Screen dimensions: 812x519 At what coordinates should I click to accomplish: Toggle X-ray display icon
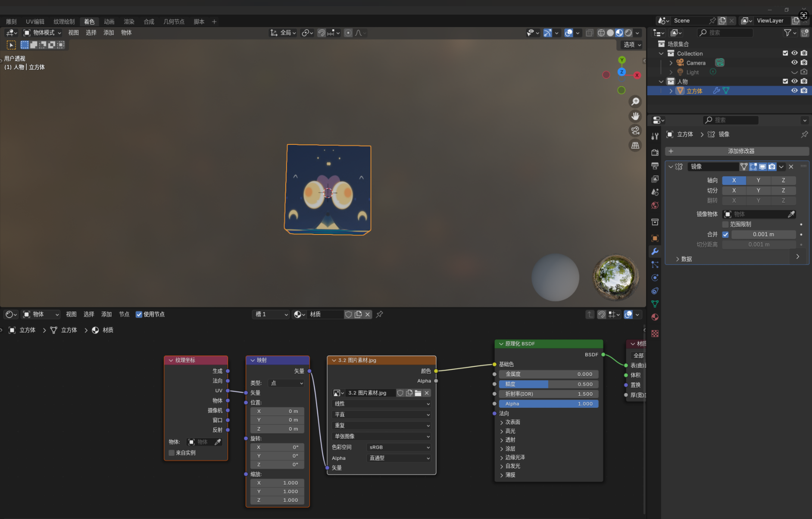[x=590, y=33]
